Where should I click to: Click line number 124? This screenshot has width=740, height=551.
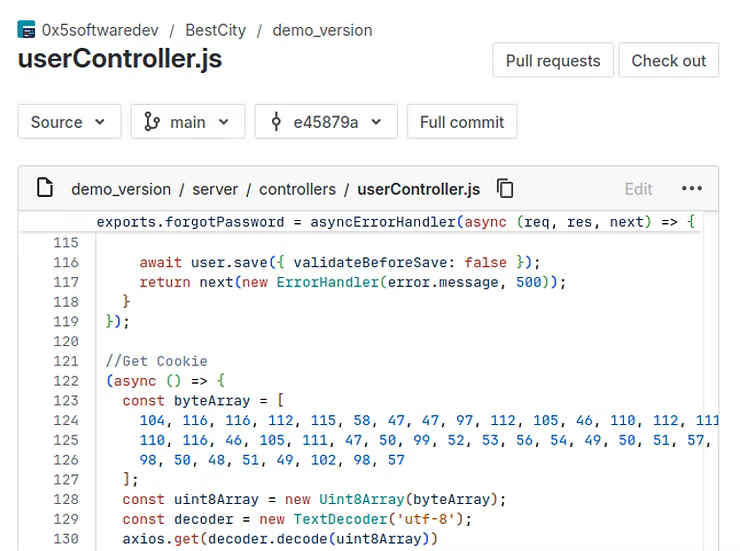pos(66,420)
